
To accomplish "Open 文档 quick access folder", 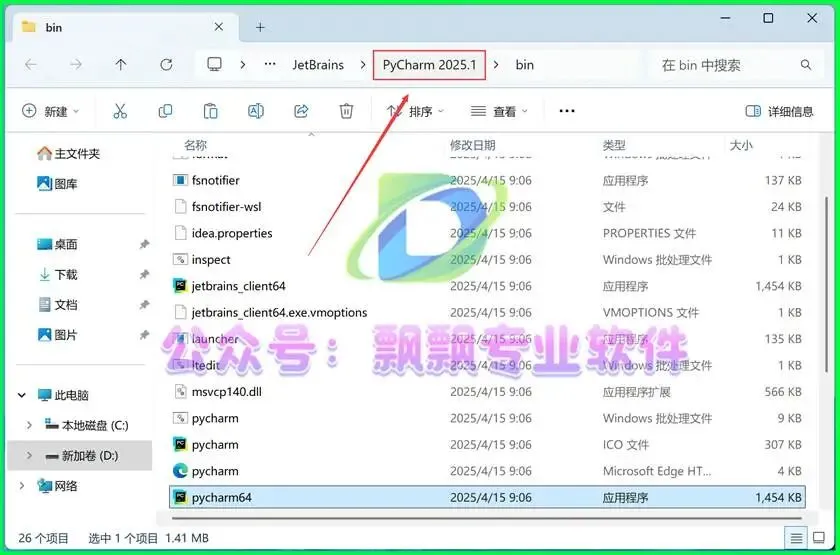I will point(57,305).
